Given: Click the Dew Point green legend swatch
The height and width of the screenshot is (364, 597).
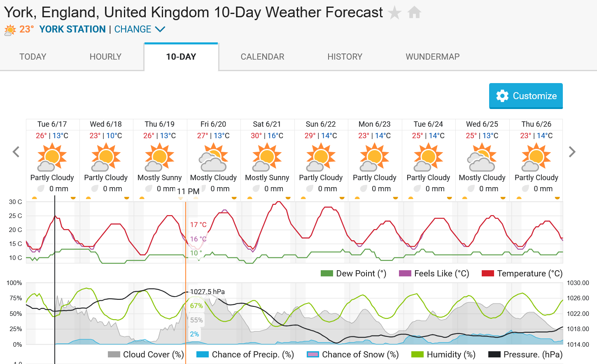Looking at the screenshot, I should pos(326,274).
